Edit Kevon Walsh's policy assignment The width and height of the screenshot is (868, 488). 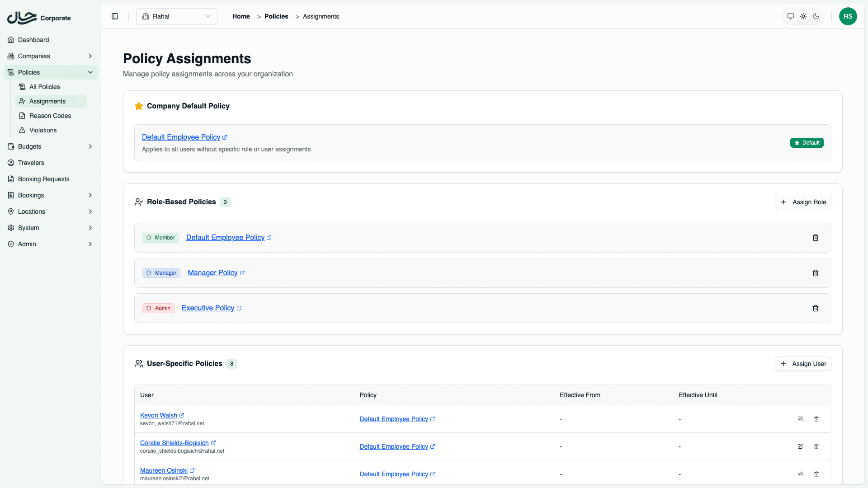tap(800, 419)
